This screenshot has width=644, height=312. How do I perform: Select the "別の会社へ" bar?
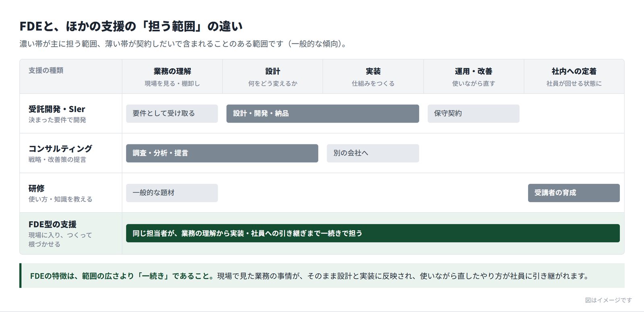point(373,153)
